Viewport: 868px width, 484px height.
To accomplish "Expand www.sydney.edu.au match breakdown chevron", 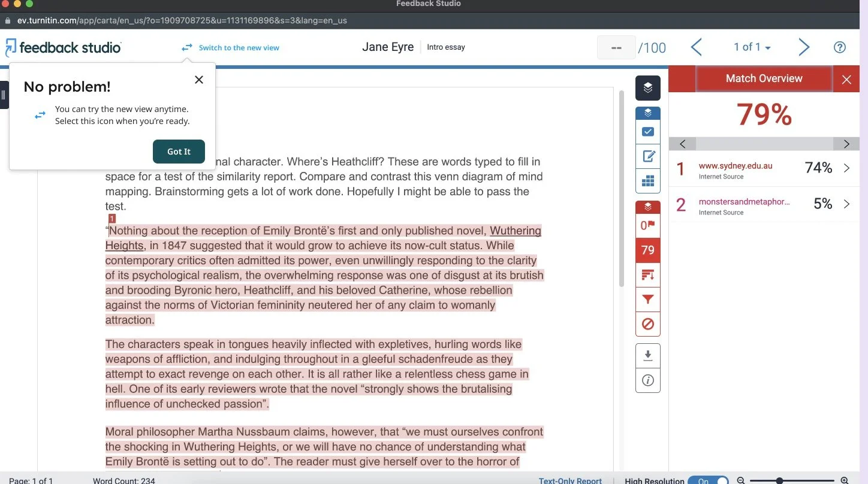I will (x=846, y=168).
